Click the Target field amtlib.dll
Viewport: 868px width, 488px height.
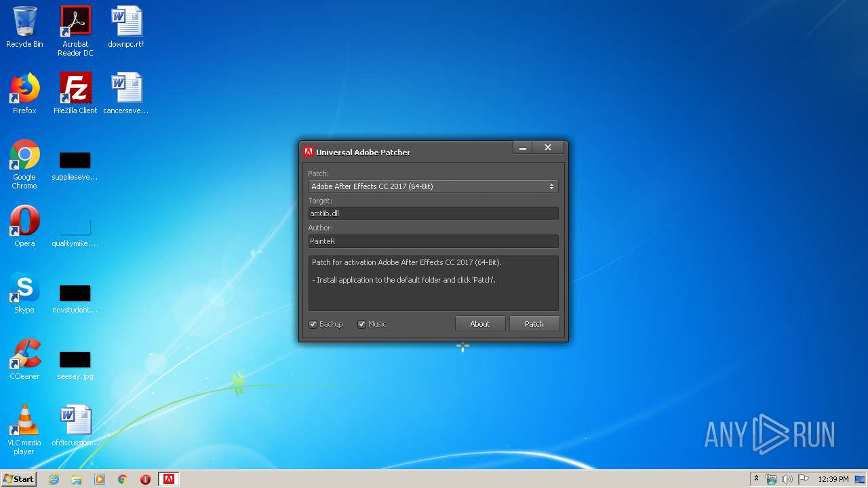(433, 213)
